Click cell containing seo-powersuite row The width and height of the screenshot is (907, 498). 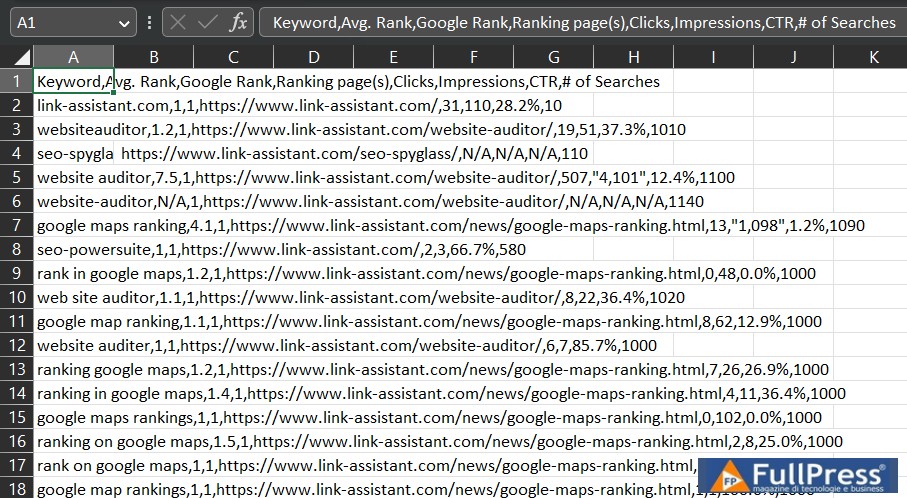pos(73,249)
